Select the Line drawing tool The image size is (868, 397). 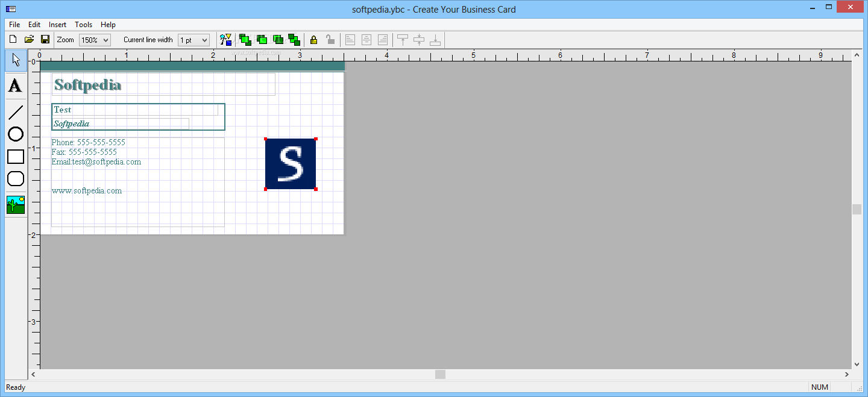point(16,112)
